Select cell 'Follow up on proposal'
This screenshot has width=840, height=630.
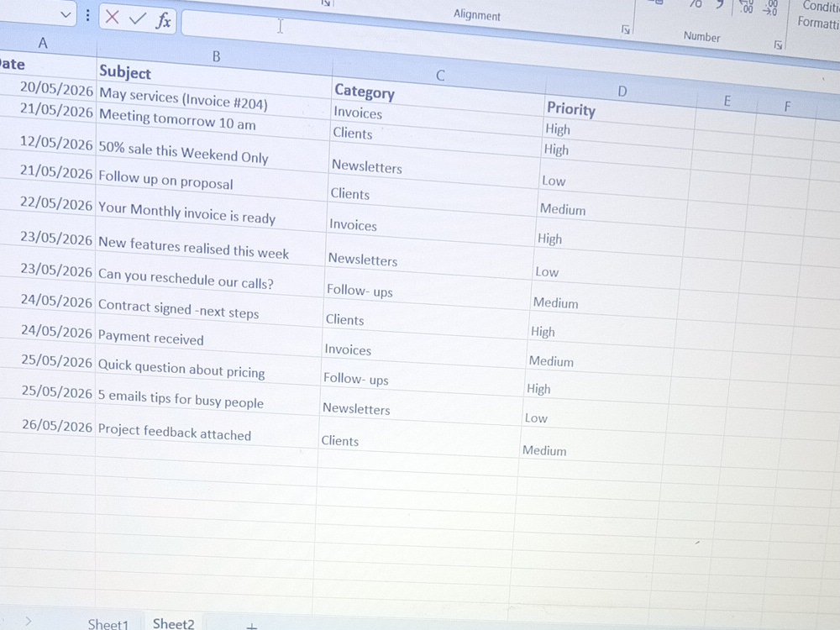pyautogui.click(x=212, y=181)
